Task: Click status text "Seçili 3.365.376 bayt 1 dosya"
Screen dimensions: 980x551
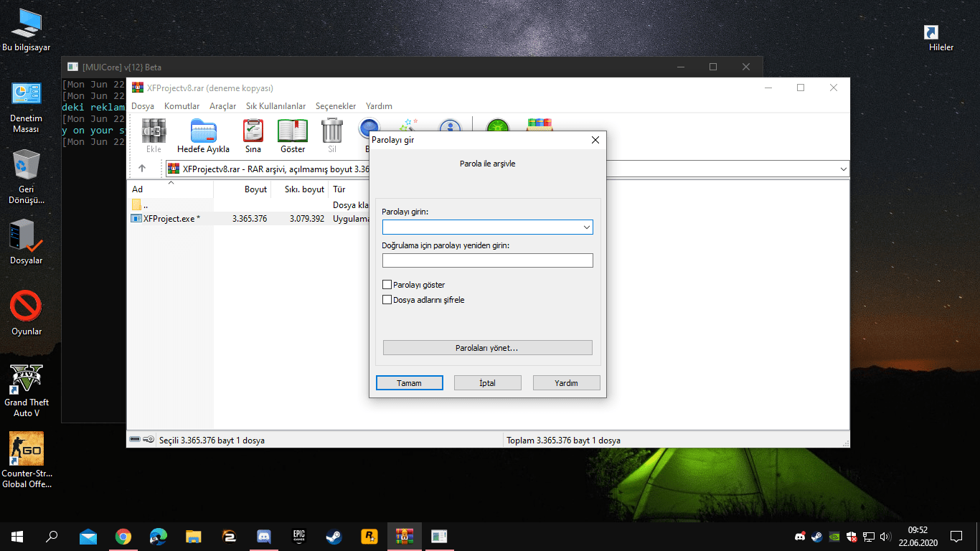Action: pos(212,440)
